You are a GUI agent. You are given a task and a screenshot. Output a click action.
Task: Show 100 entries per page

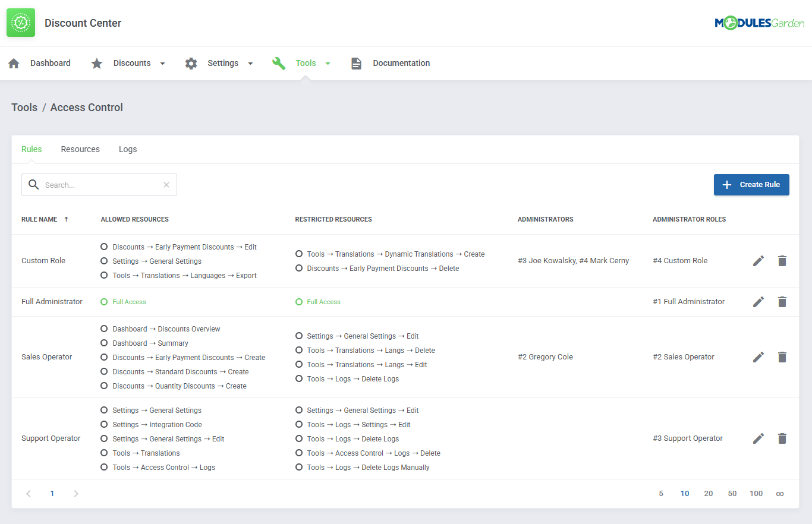tap(756, 493)
